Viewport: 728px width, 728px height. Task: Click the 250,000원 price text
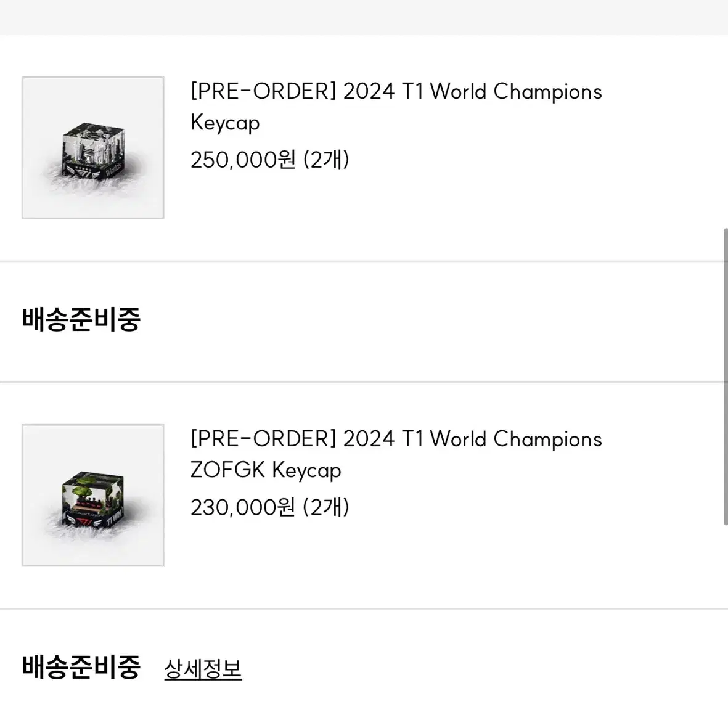pos(243,160)
